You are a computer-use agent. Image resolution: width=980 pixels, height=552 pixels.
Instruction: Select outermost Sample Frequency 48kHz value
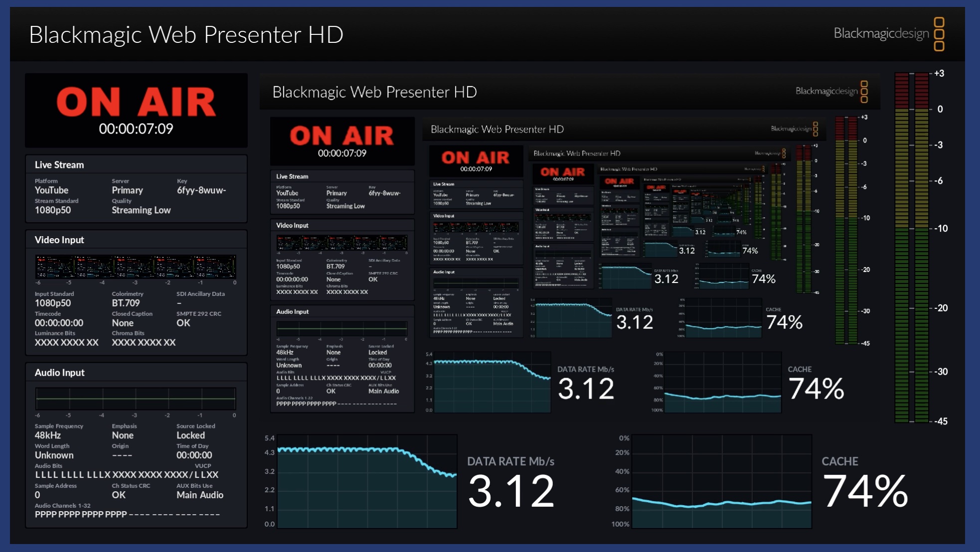pos(47,435)
